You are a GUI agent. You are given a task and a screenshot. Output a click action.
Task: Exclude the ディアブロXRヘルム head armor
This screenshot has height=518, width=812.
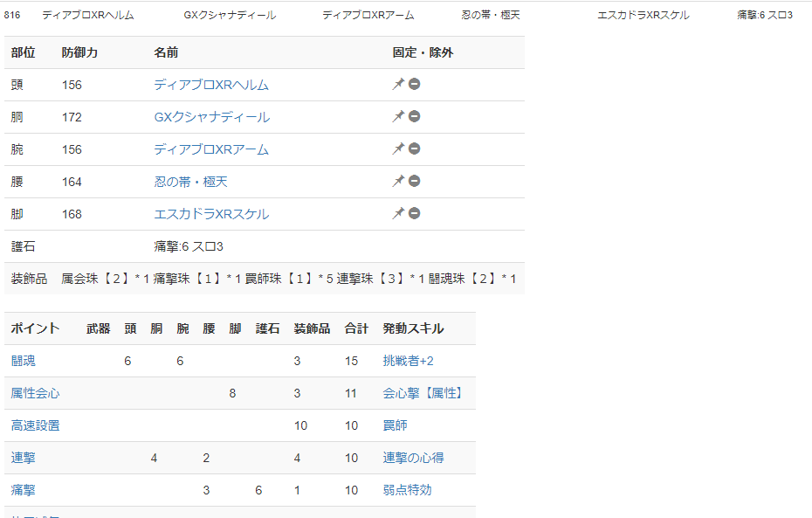point(414,84)
